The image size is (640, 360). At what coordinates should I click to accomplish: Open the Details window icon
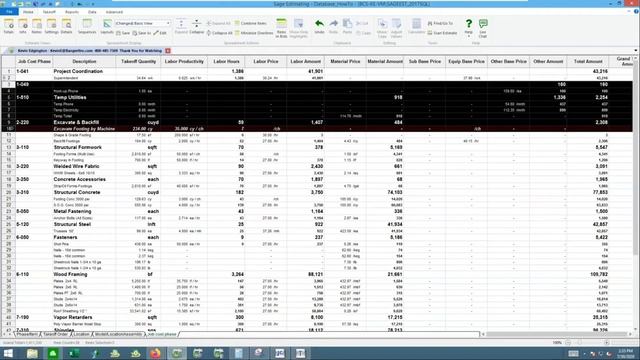click(67, 26)
